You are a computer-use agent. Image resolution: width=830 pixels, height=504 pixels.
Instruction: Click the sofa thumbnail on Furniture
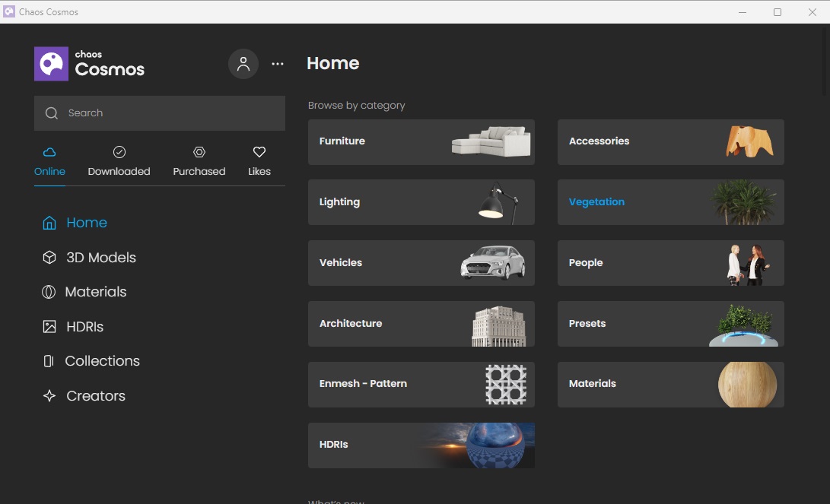point(491,141)
